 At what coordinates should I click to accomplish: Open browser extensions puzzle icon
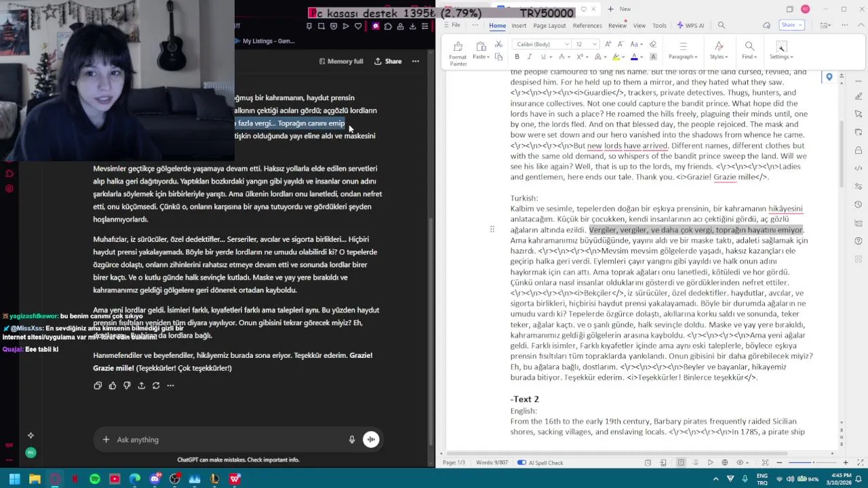(x=388, y=26)
